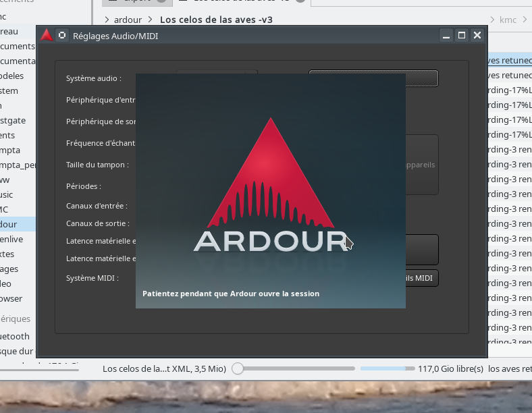
Task: Click the 'Périphérique de sor' label
Action: [101, 121]
